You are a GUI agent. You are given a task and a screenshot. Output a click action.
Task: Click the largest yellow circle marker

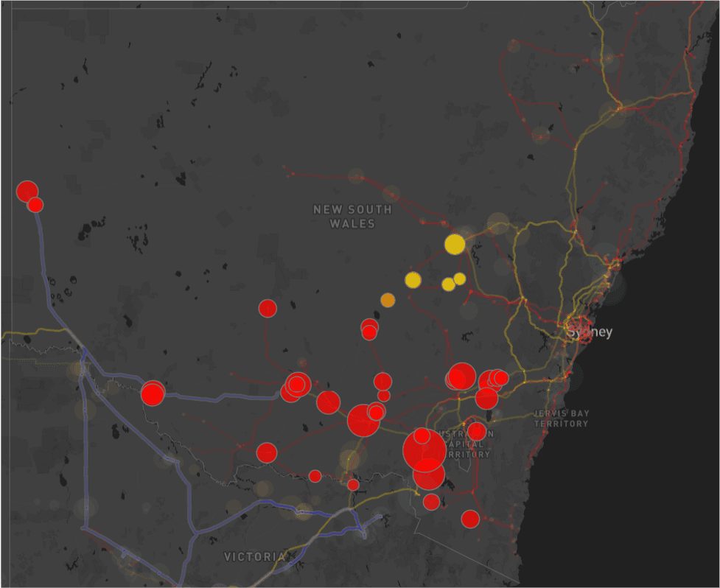click(455, 244)
